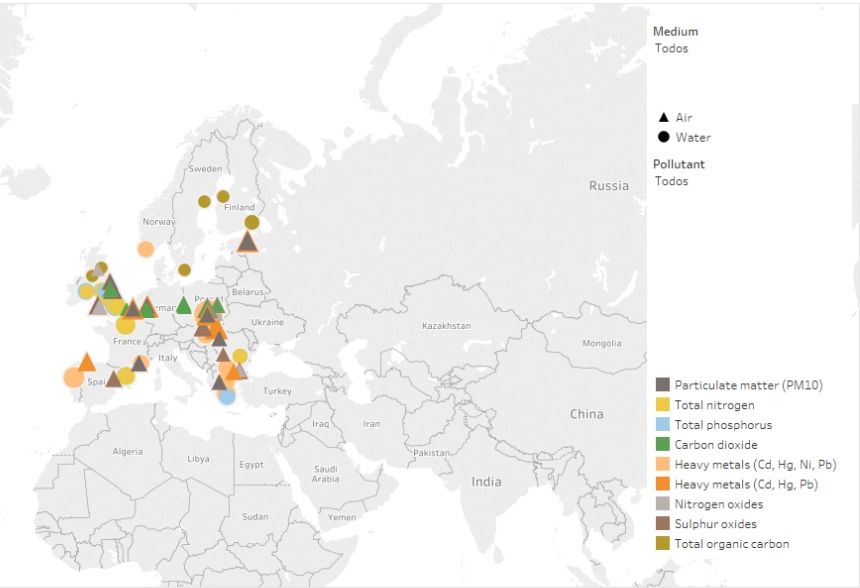The width and height of the screenshot is (860, 588).
Task: Select the yellow circle just above the France label
Action: tap(125, 325)
